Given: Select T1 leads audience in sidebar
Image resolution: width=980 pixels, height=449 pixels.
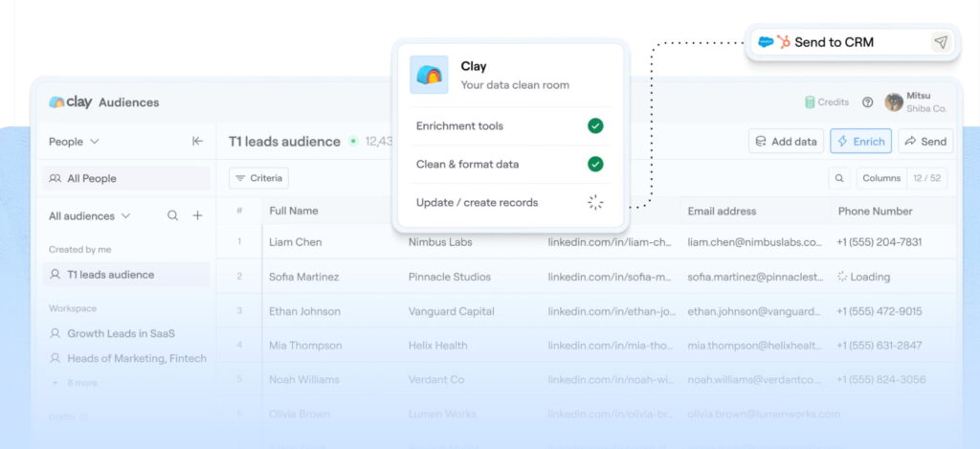Looking at the screenshot, I should coord(126,275).
